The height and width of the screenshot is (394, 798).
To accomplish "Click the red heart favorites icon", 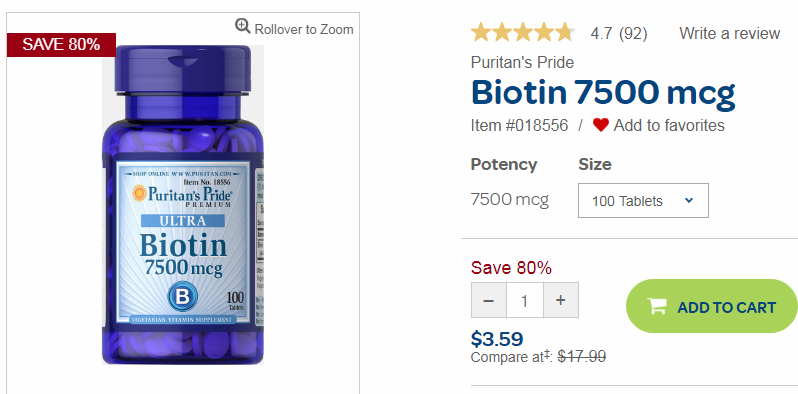I will pyautogui.click(x=601, y=125).
